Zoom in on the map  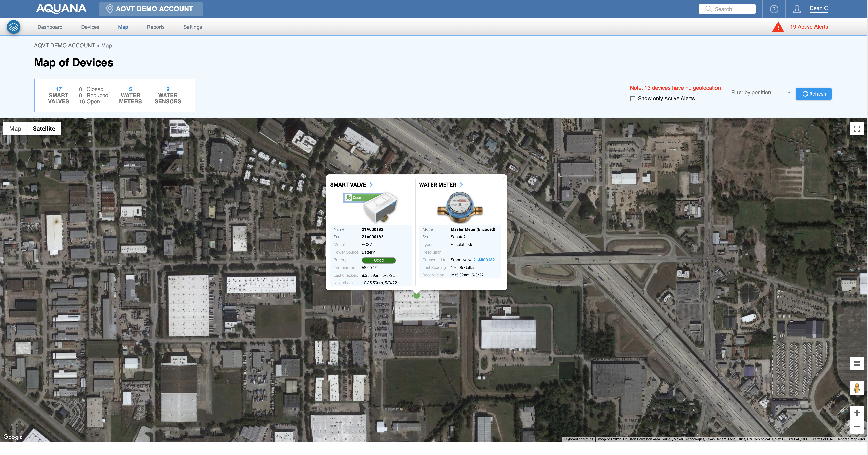click(857, 413)
